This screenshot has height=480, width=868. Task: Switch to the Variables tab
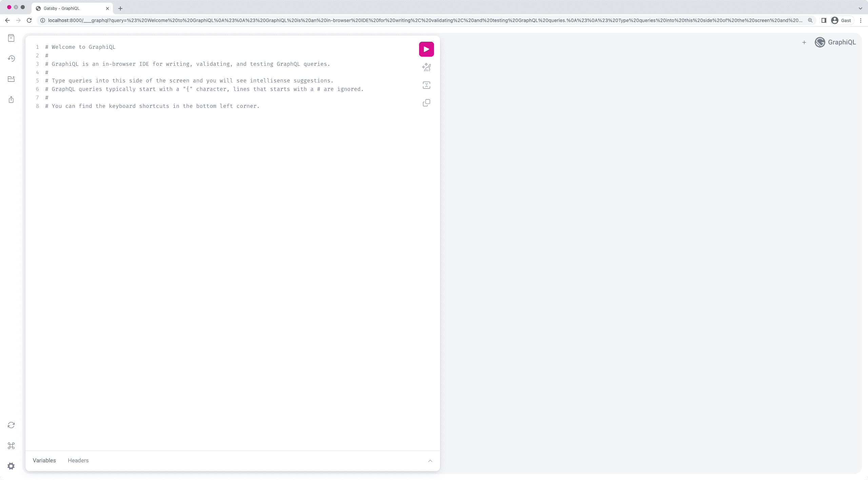[x=44, y=460]
